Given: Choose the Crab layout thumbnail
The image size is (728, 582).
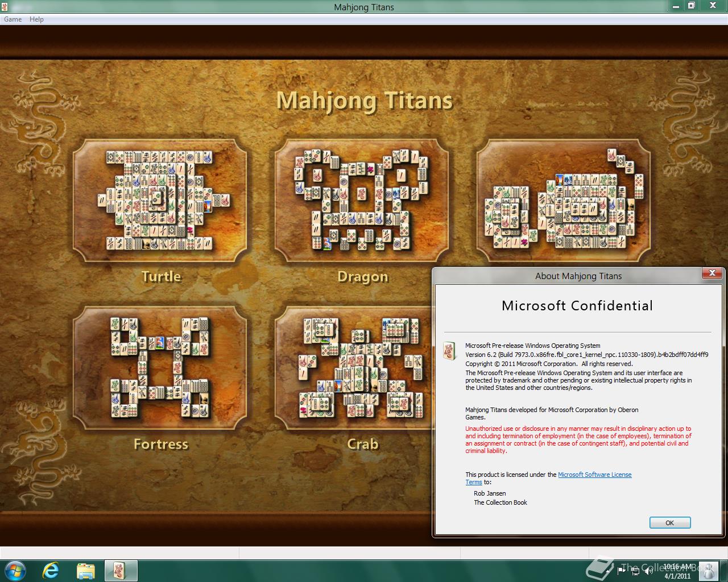Looking at the screenshot, I should (353, 368).
